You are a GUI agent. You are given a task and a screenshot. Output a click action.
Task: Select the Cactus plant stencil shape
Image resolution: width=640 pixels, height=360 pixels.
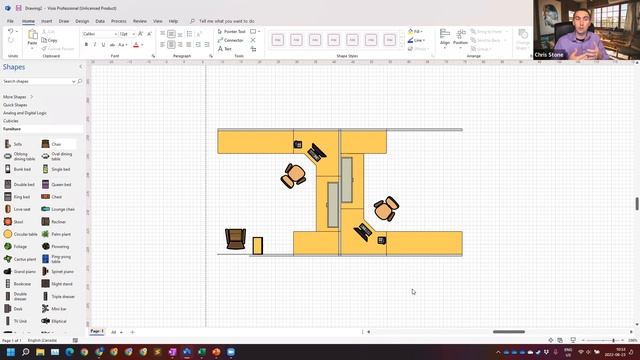[20, 259]
